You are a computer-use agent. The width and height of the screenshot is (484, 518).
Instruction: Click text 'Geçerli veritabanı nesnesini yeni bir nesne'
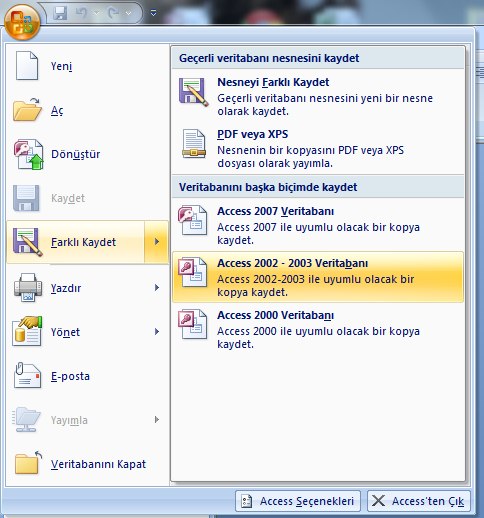(325, 98)
